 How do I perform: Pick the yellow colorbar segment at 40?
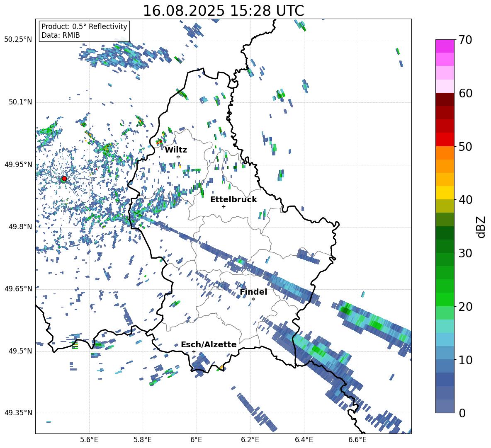tap(445, 193)
